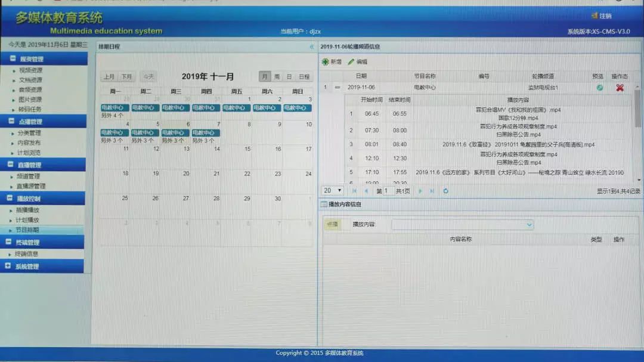Click the green preview icon for 电教中心 row
This screenshot has height=362, width=644.
click(600, 88)
